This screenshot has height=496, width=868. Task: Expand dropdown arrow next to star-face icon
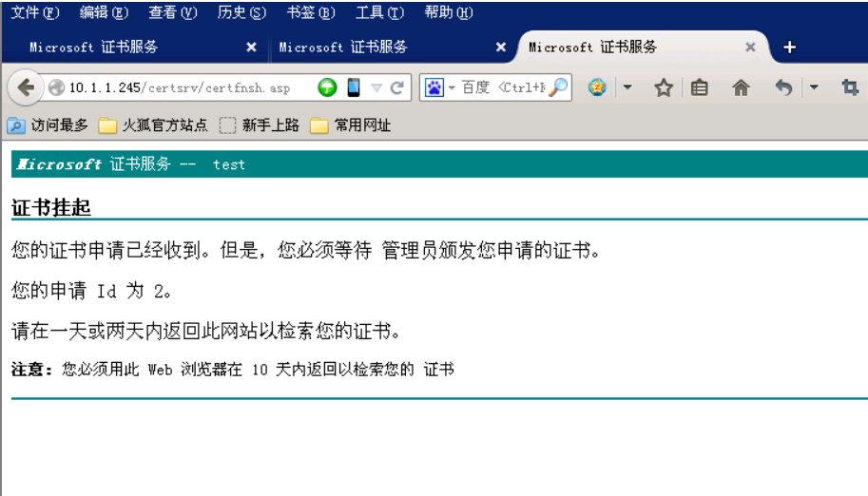click(x=627, y=86)
